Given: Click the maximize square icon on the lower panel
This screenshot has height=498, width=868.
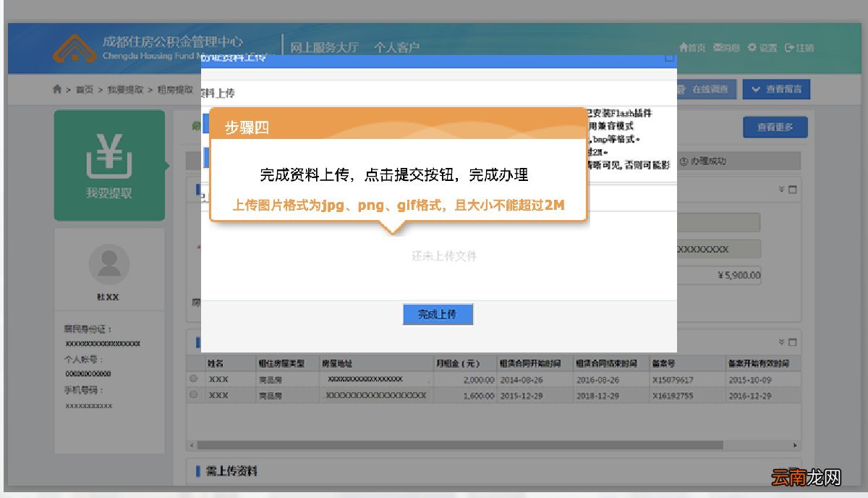Looking at the screenshot, I should (x=793, y=342).
